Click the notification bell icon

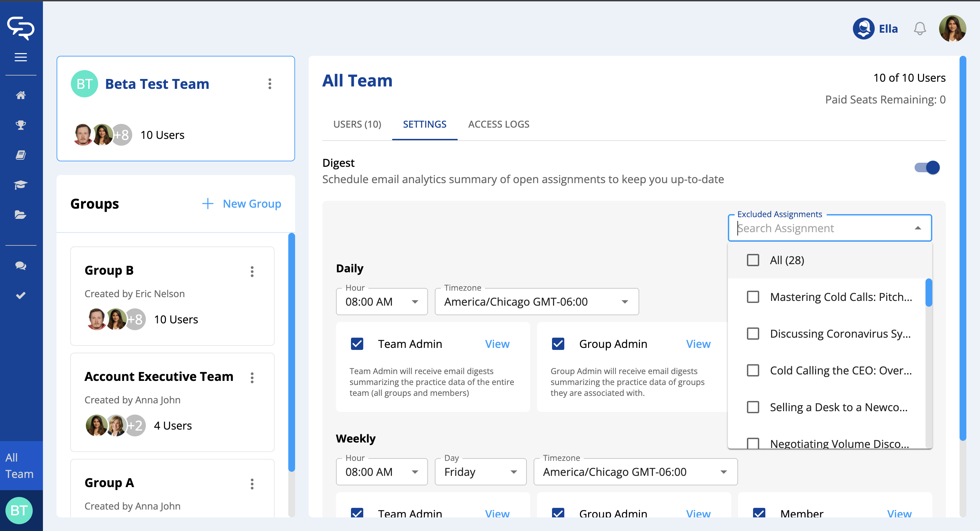click(x=919, y=29)
